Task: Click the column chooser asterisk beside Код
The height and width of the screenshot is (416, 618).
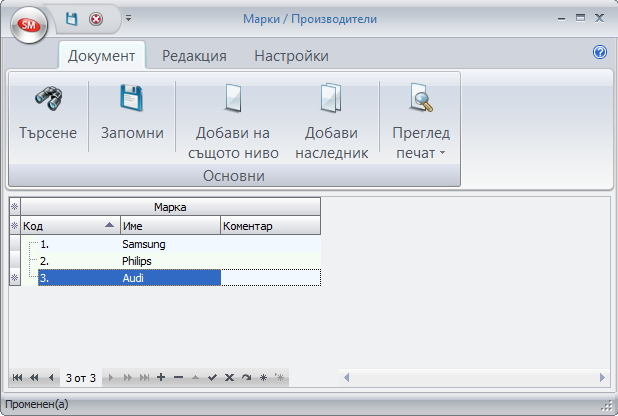Action: coord(15,226)
